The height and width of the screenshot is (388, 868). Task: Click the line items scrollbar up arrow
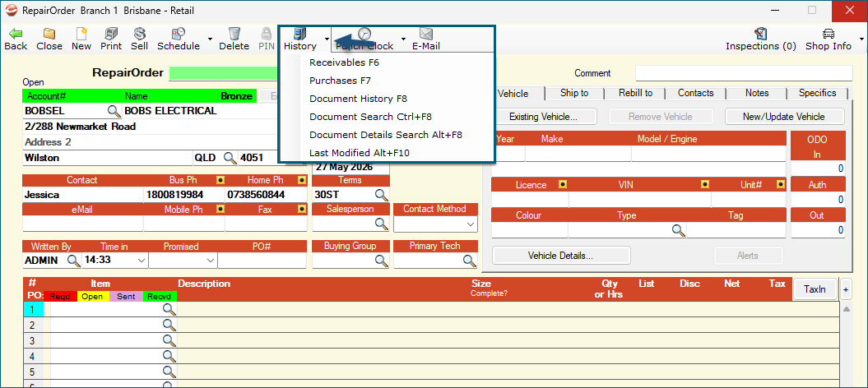click(x=847, y=310)
